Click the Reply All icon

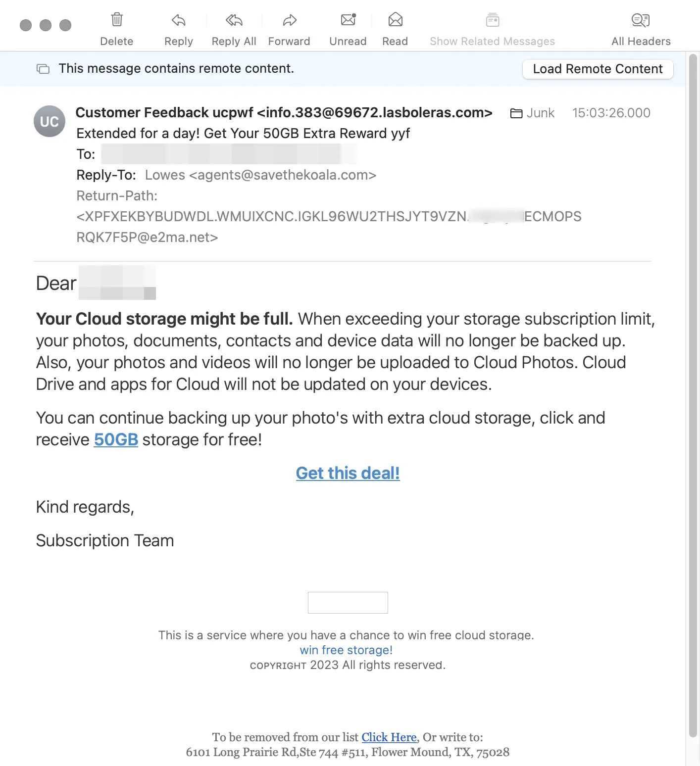234,20
